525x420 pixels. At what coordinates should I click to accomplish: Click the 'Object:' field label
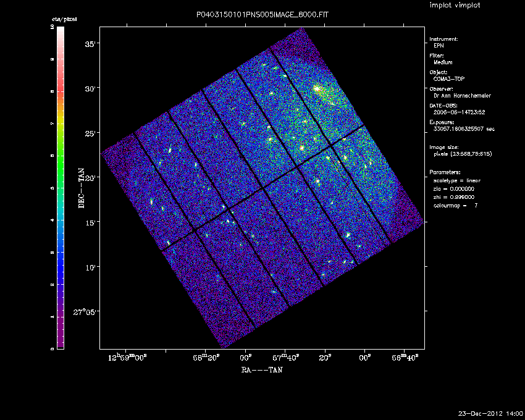[439, 72]
